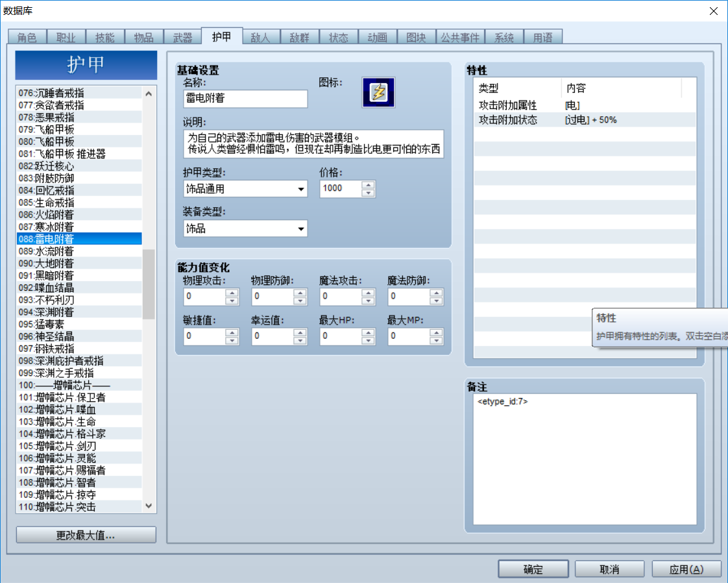Decrease the 价格 value with down arrow
The width and height of the screenshot is (728, 583).
tap(368, 193)
